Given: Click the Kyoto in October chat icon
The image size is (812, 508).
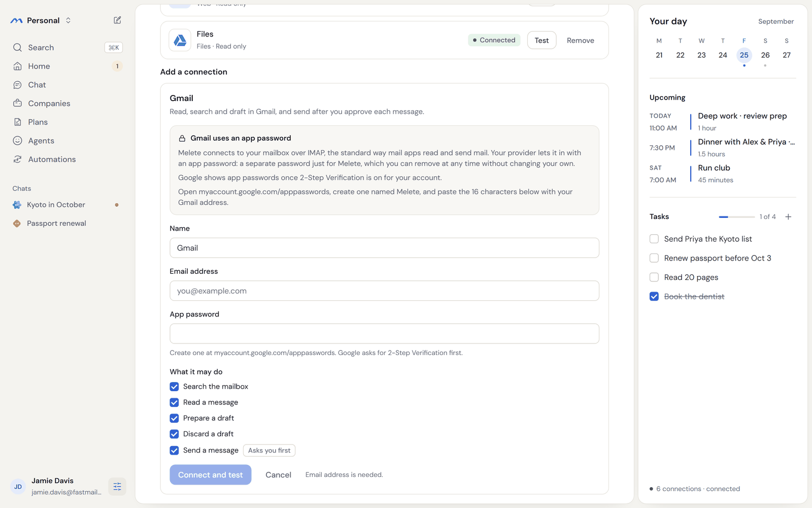Looking at the screenshot, I should coord(17,205).
